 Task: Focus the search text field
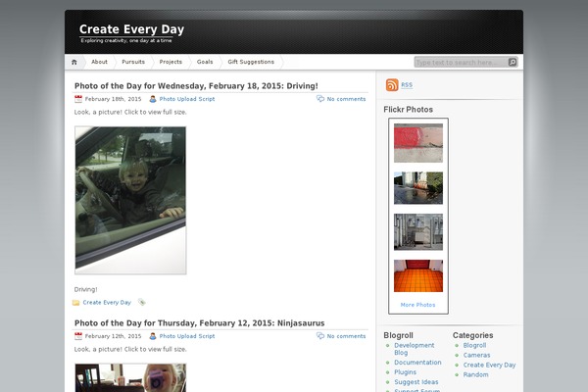coord(462,63)
